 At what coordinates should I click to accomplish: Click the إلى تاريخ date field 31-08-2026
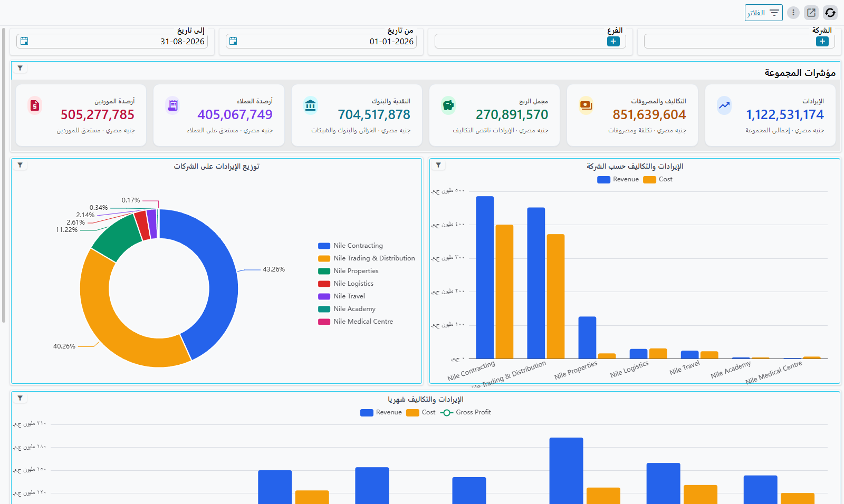pyautogui.click(x=112, y=41)
